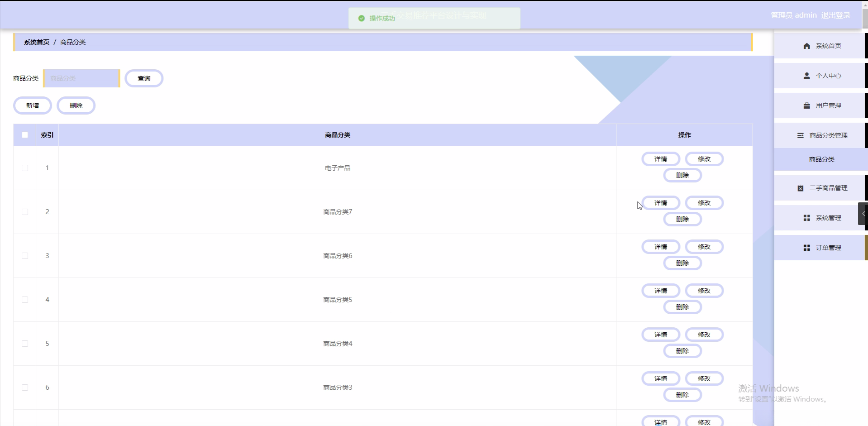Click 修改 for 电子产品

(704, 159)
